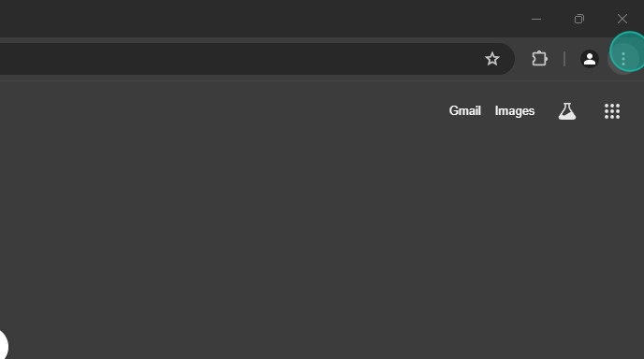Expand the Google apps grid launcher
The width and height of the screenshot is (644, 359).
pos(612,111)
